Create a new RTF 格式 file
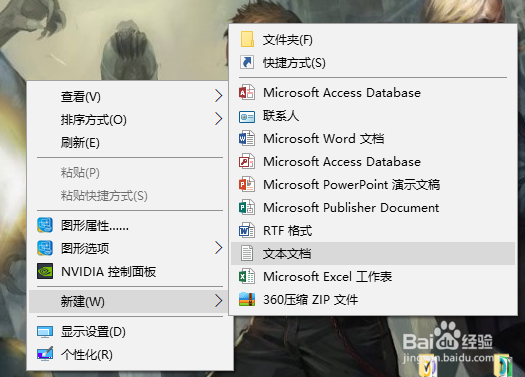Screen dimensions: 525x377 coord(373,230)
